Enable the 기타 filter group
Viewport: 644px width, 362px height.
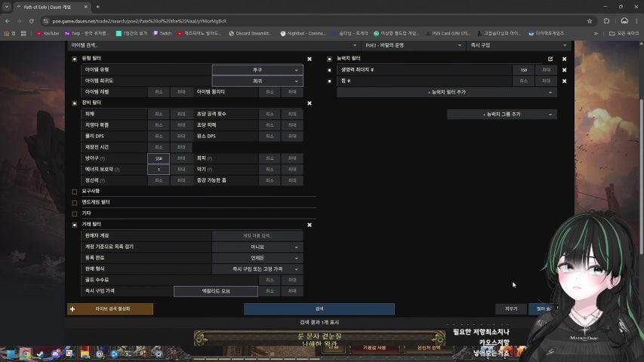coord(74,214)
